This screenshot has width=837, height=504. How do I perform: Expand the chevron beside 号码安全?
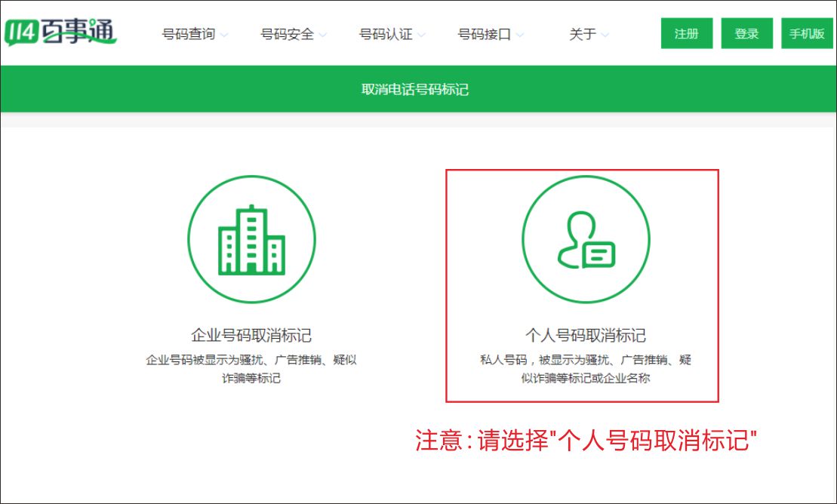tap(322, 35)
